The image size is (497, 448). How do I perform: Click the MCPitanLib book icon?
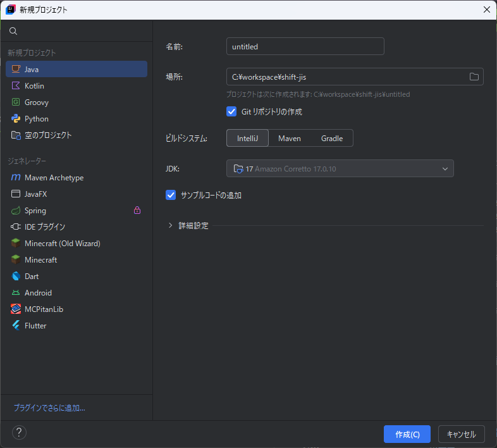point(16,309)
